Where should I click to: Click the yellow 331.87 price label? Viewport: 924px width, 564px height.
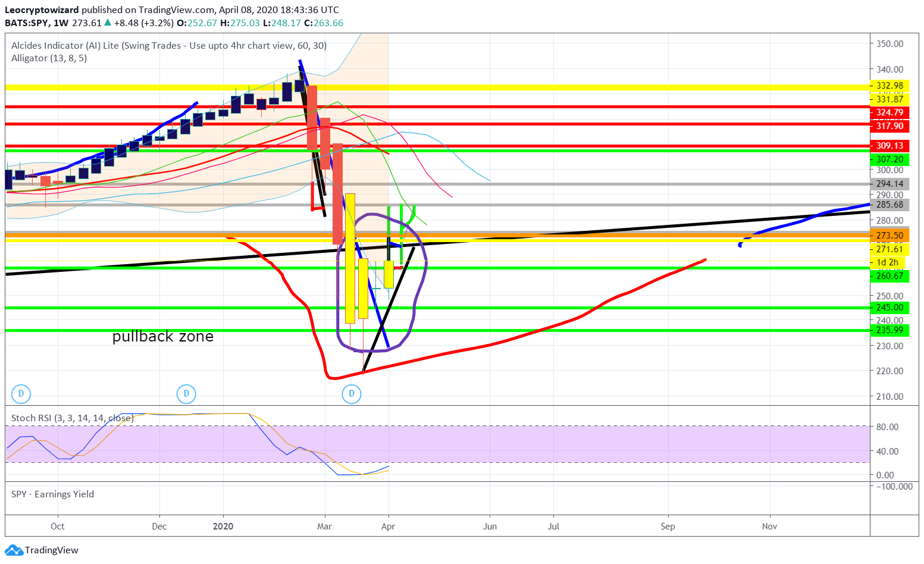pos(889,99)
